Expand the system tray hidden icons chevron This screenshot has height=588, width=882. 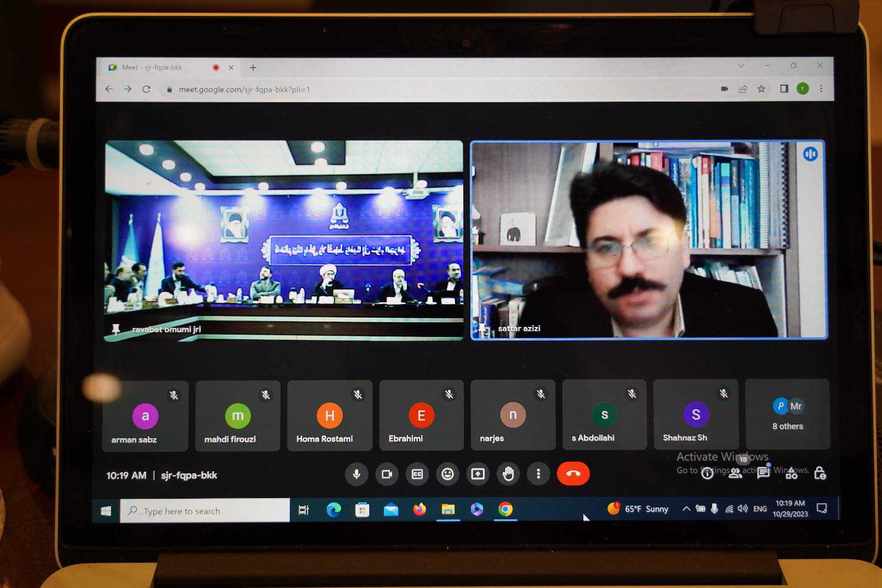[686, 509]
